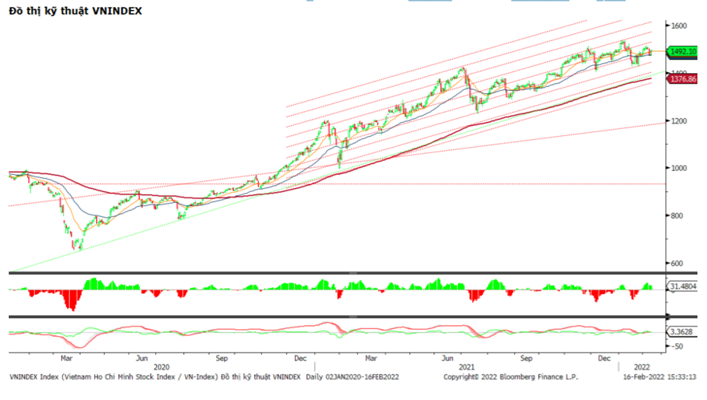The height and width of the screenshot is (400, 707).
Task: Click the divider bar above the oscillator panel
Action: click(340, 317)
